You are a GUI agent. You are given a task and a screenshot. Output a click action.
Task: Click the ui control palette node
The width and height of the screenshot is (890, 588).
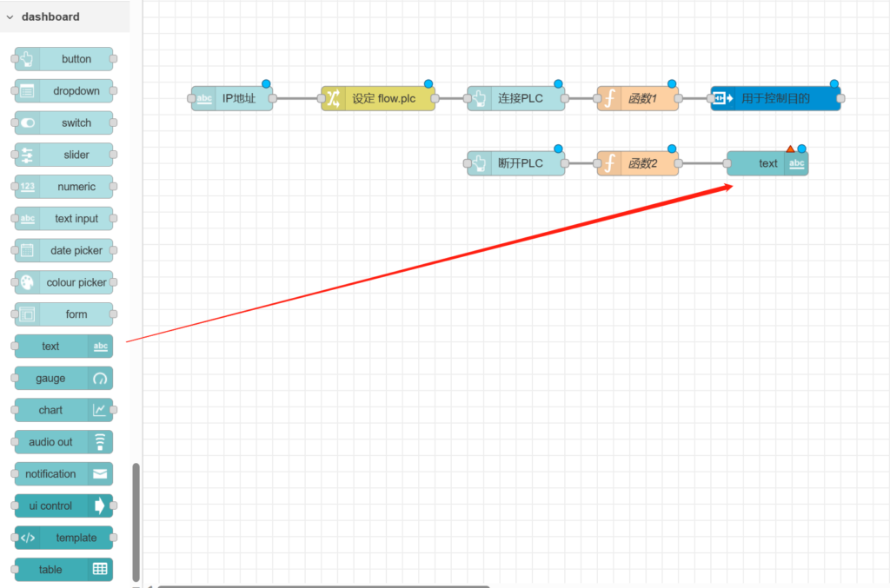pos(63,505)
